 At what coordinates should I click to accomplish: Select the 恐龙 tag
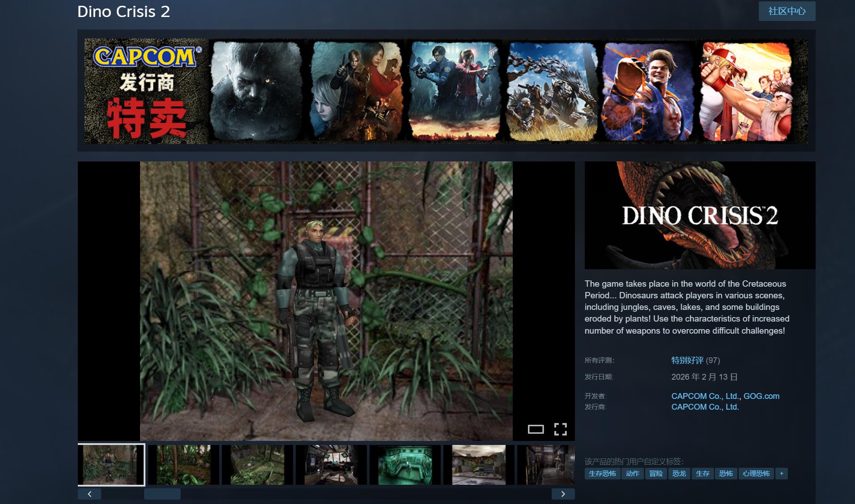pos(679,474)
